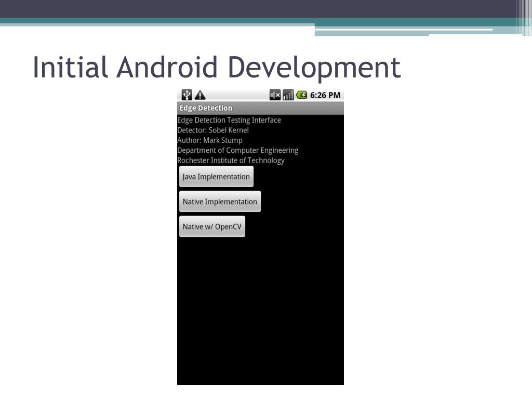Launch the Native w/ OpenCV option

[212, 227]
